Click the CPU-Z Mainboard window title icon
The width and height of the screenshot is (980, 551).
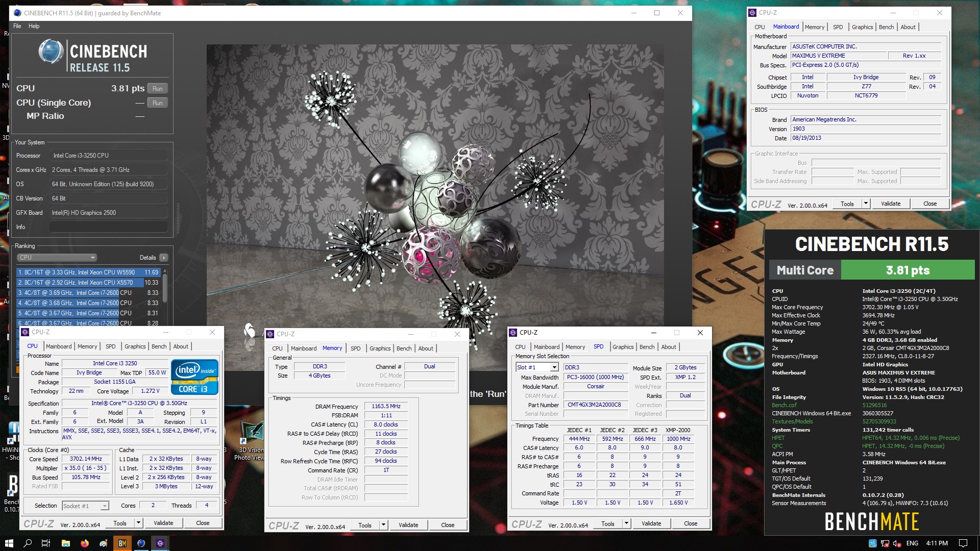752,13
